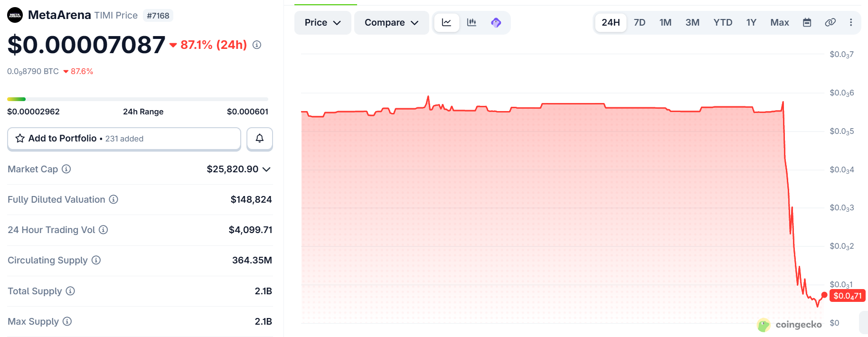Click the Total Supply 2.1B value
Screen dimensions: 868x337
(264, 291)
